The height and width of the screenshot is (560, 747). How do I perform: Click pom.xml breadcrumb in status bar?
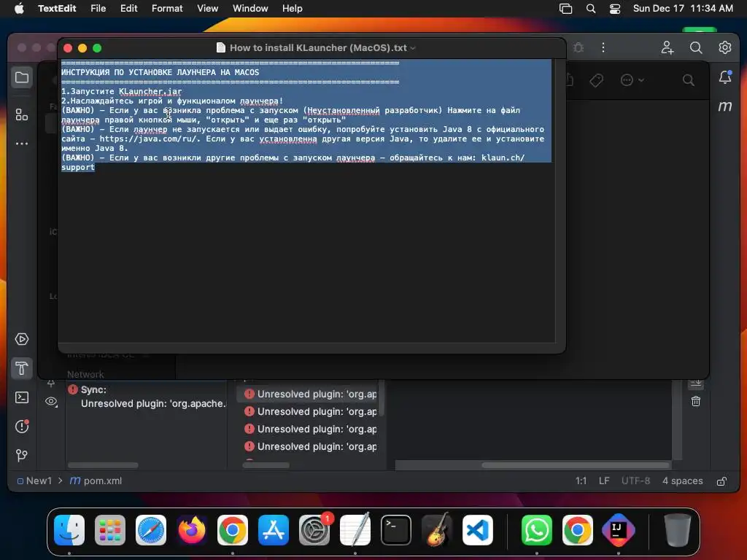(96, 481)
